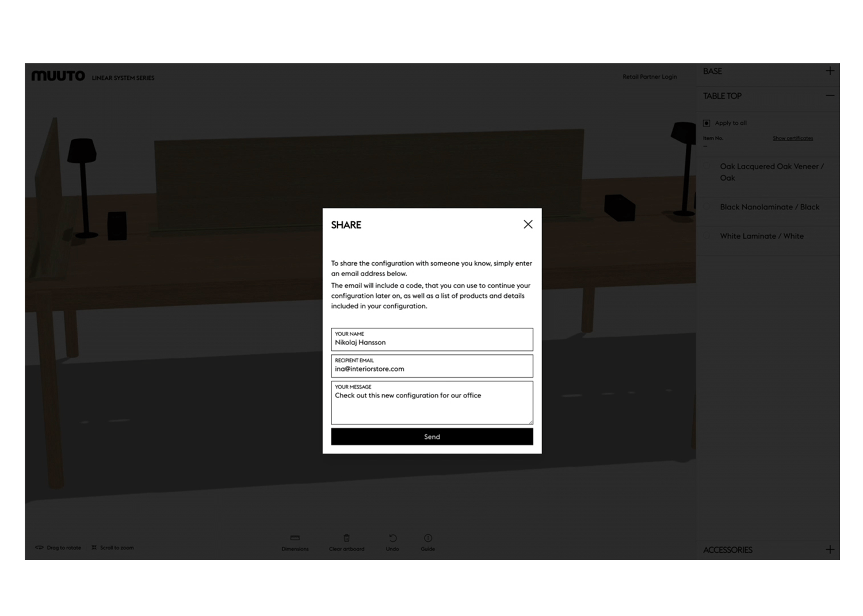The width and height of the screenshot is (863, 616).
Task: Send the shared configuration
Action: [x=432, y=437]
